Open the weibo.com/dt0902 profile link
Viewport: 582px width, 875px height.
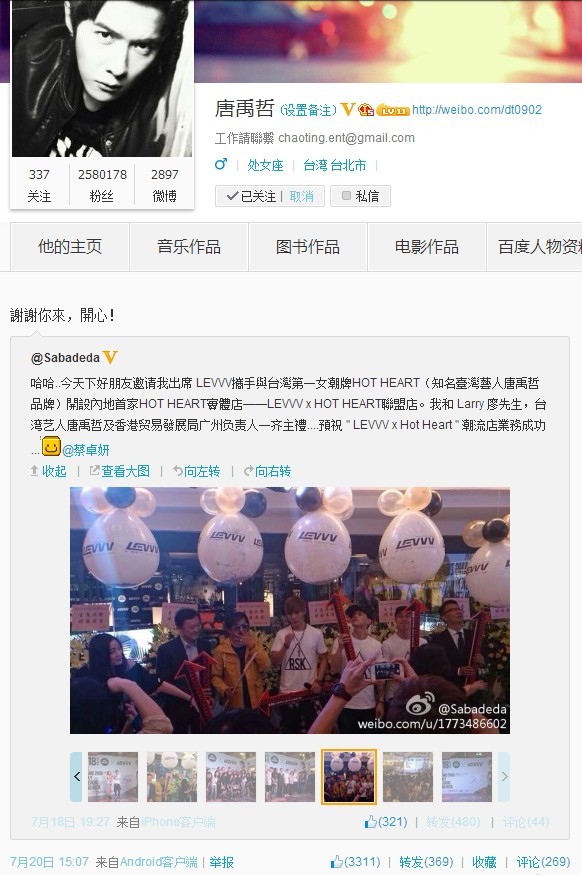(x=477, y=109)
